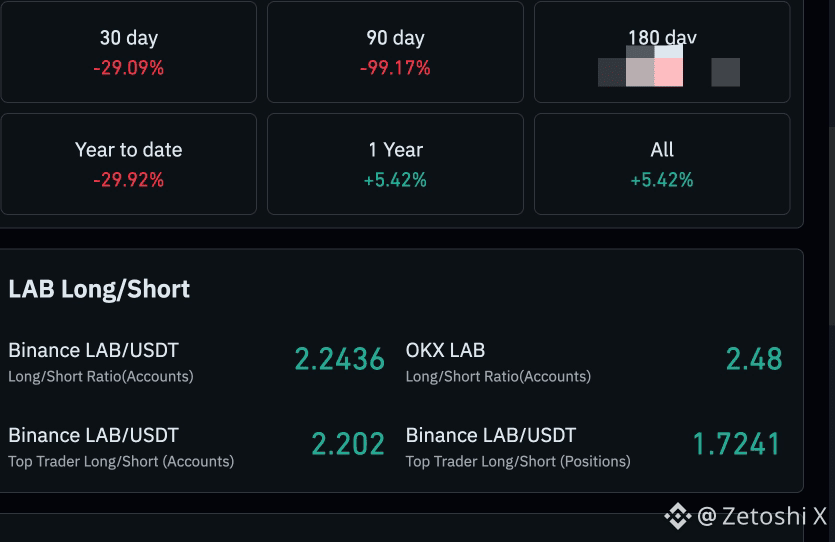
Task: Click the Binance logo icon in watermark
Action: (677, 516)
